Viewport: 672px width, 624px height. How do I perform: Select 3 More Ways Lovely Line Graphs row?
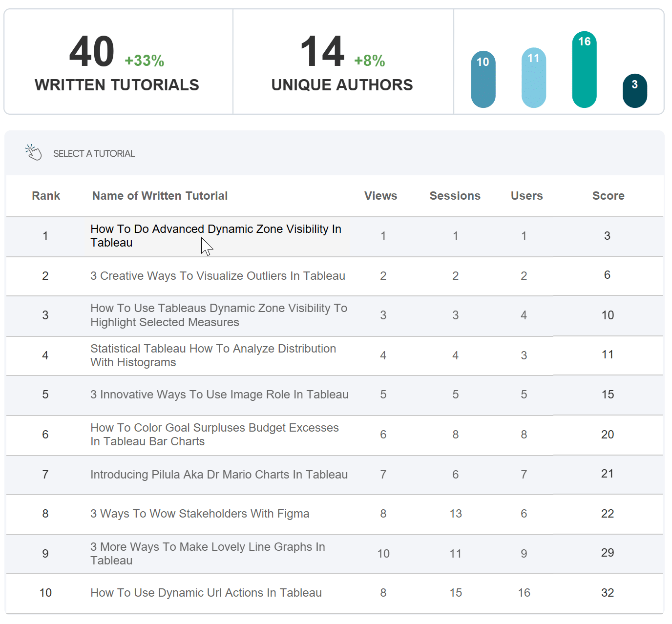click(x=335, y=554)
